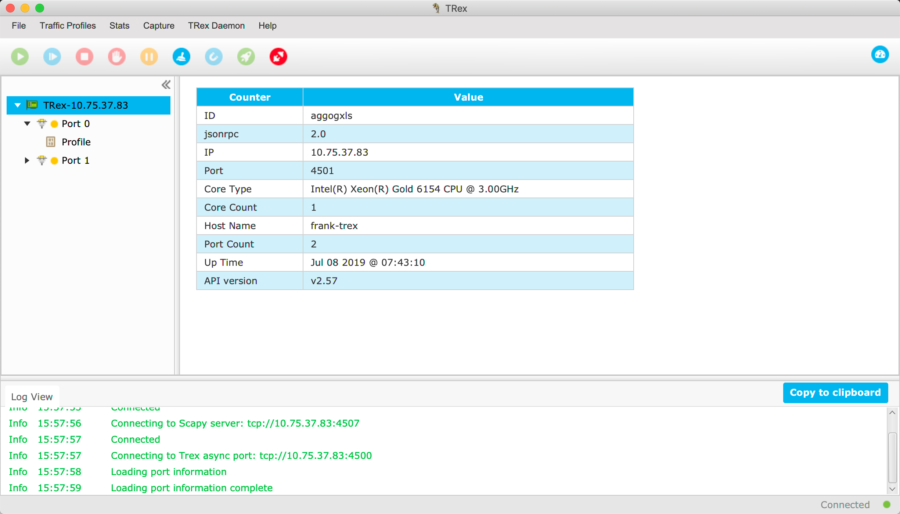Viewport: 900px width, 514px height.
Task: Click the green rocket icon in toolbar
Action: click(x=246, y=56)
